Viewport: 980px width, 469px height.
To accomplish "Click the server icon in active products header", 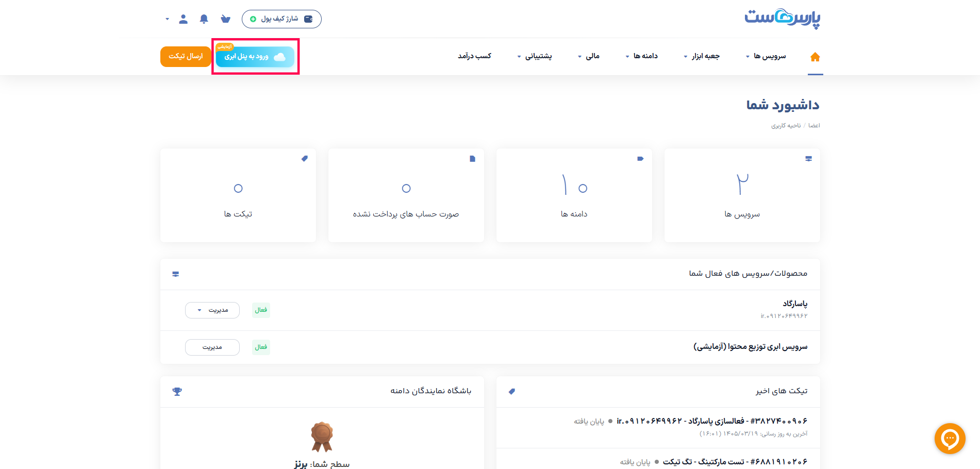I will (x=176, y=274).
